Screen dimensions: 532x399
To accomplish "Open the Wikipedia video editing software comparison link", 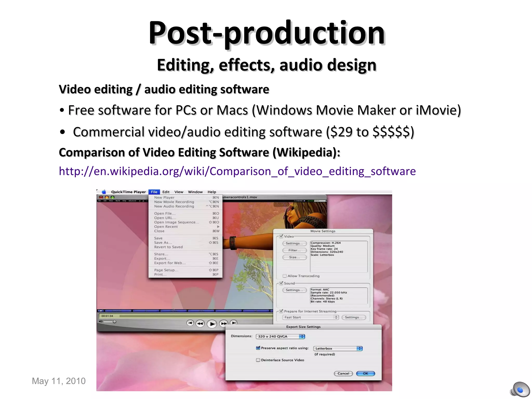I will (237, 171).
